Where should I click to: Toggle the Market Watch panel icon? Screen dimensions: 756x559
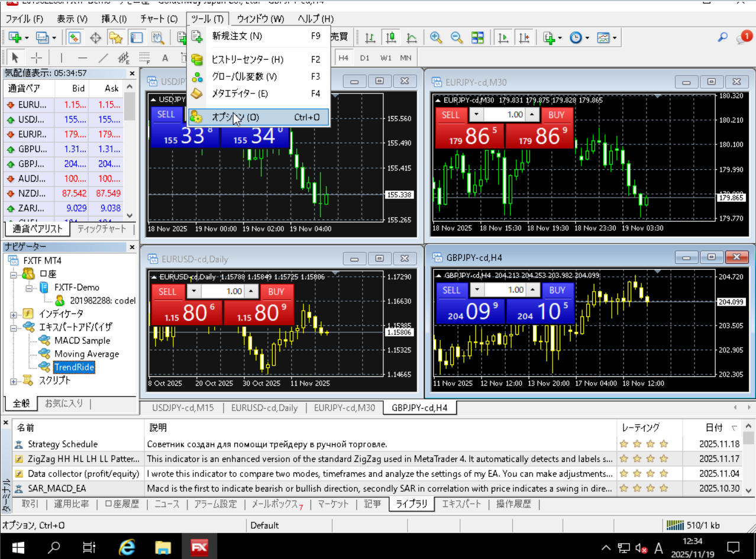[x=75, y=38]
